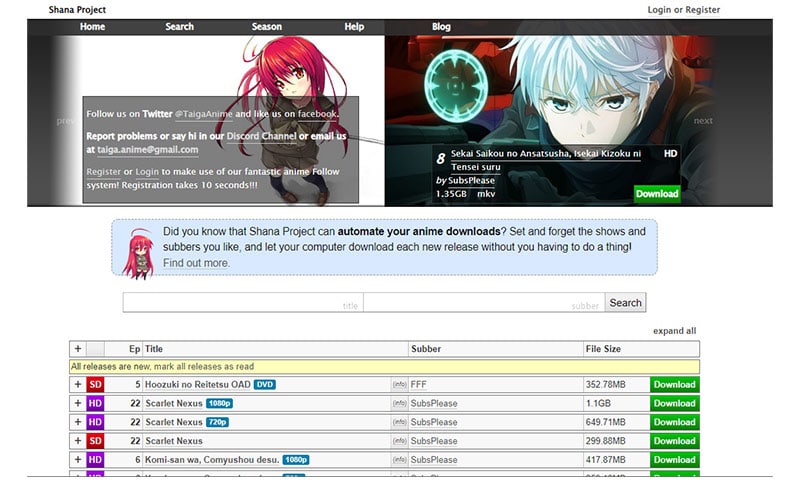Click the Shana Project site title
The image size is (800, 481).
[x=77, y=10]
